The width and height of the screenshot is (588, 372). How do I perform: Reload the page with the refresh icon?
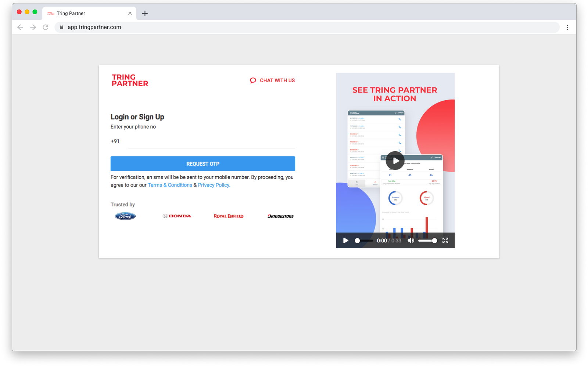46,27
